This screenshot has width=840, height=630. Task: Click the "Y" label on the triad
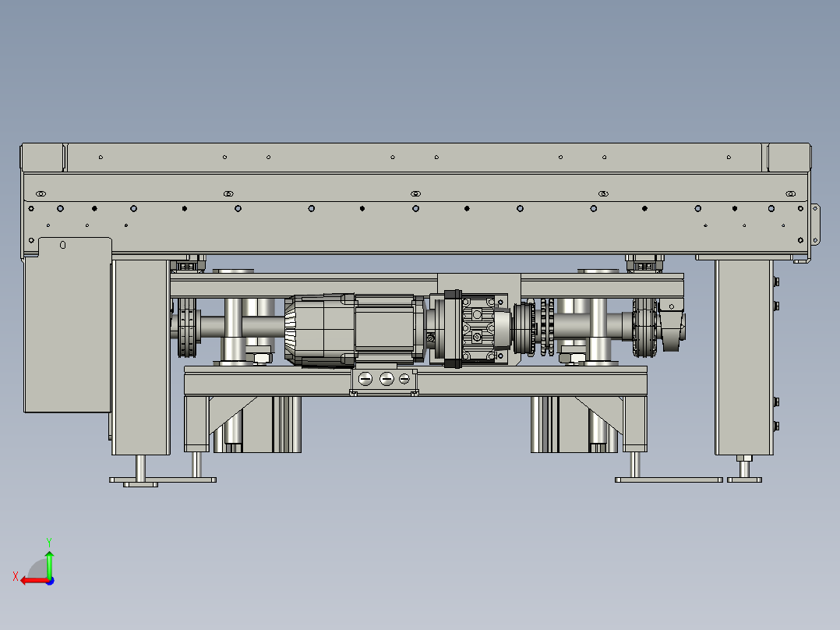click(x=49, y=542)
